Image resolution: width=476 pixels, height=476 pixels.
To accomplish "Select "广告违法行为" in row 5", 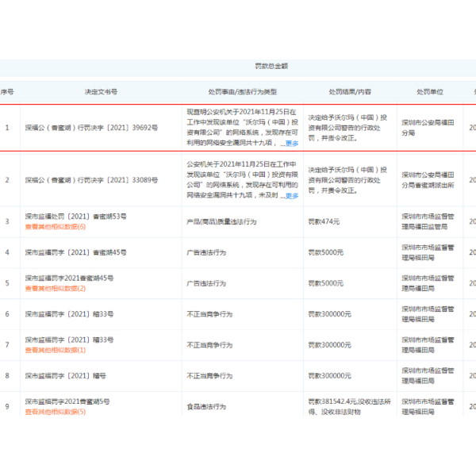I will click(206, 283).
